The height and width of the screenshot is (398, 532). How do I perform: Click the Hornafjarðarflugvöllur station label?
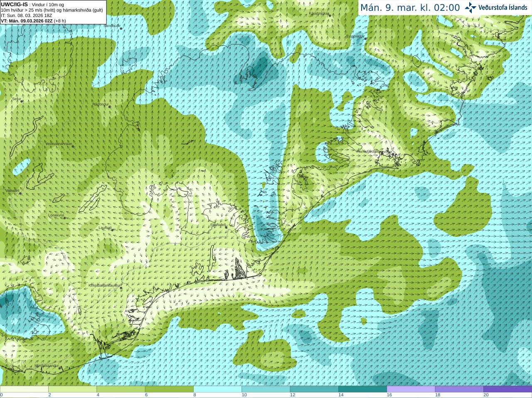pyautogui.click(x=374, y=152)
